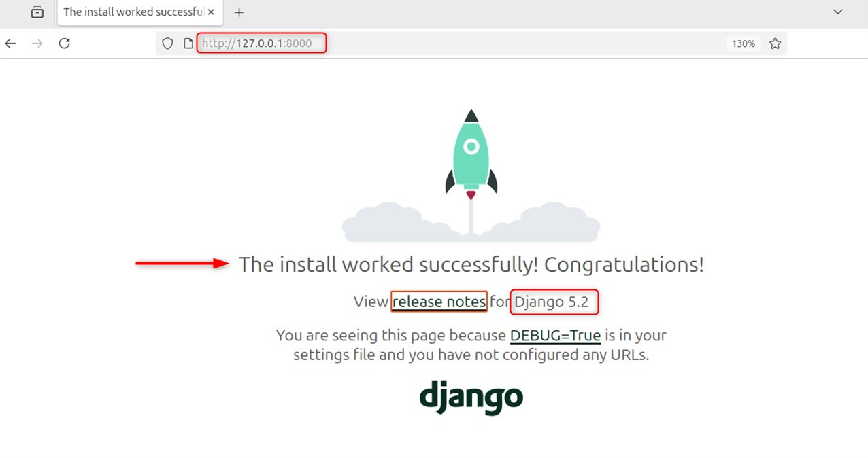
Task: Follow the DEBUG=True documentation link
Action: click(x=555, y=335)
